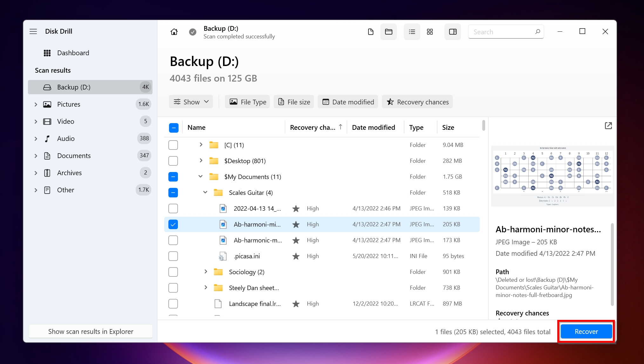Viewport: 644px width, 364px height.
Task: Expand the Pictures category
Action: [36, 104]
